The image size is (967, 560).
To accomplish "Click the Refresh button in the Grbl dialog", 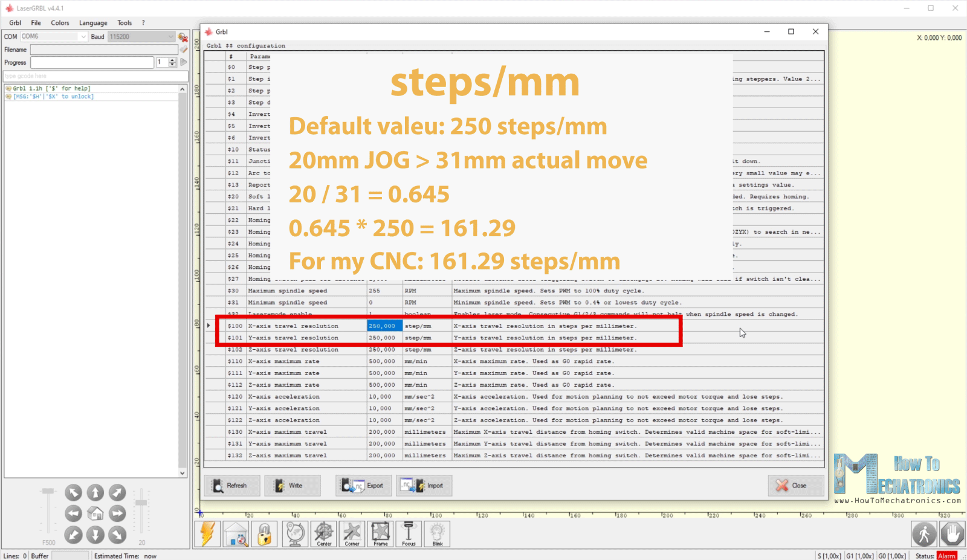I will [232, 485].
